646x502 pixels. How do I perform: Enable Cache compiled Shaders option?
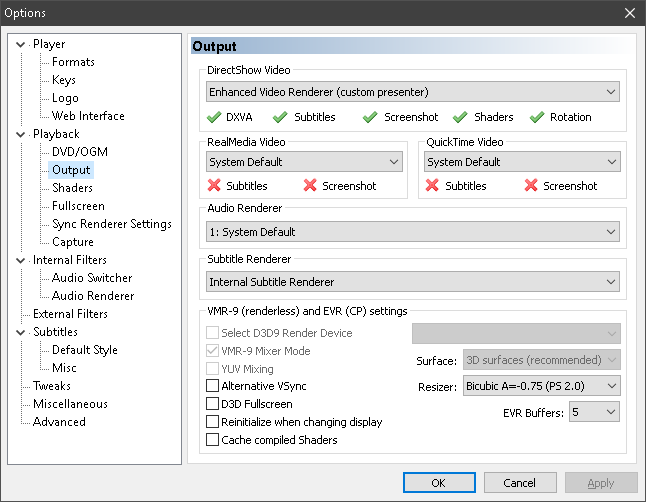coord(212,440)
